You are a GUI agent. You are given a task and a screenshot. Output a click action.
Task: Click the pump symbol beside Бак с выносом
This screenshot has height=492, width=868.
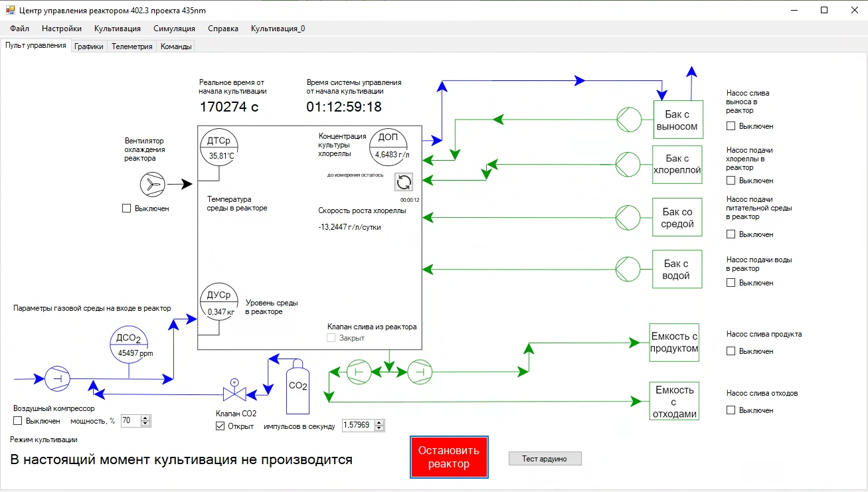(x=629, y=120)
